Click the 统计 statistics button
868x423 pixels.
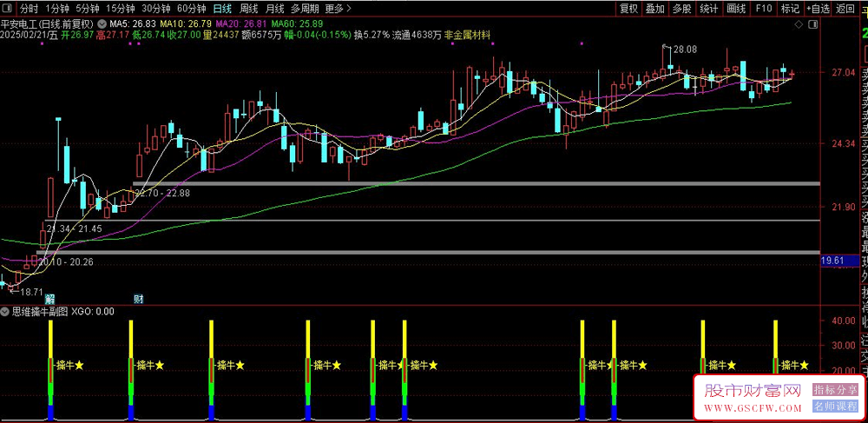(708, 9)
